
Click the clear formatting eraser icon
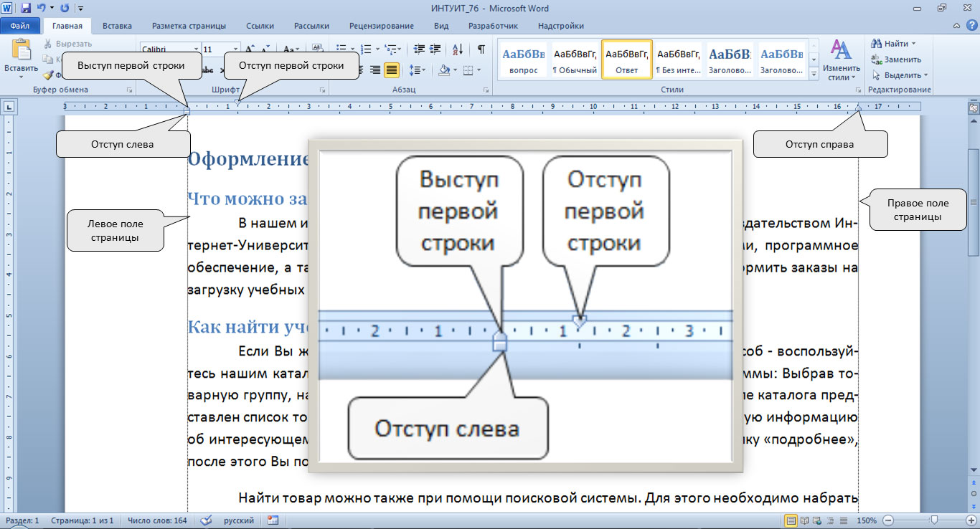click(317, 48)
